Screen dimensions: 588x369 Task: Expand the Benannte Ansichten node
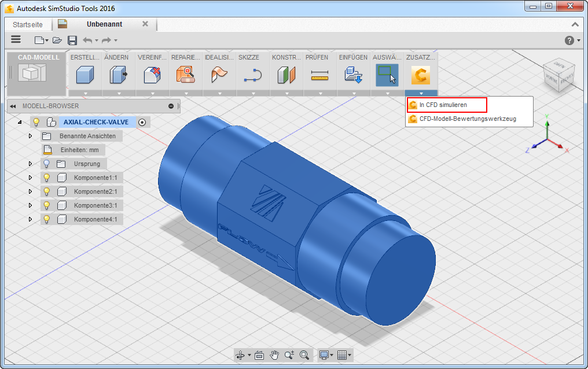point(30,136)
